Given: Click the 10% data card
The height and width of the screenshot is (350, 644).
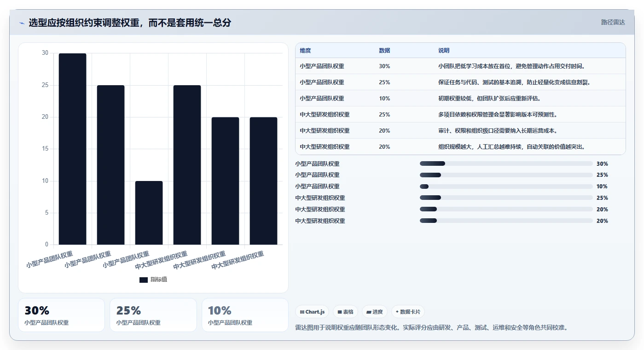Looking at the screenshot, I should pyautogui.click(x=245, y=315).
